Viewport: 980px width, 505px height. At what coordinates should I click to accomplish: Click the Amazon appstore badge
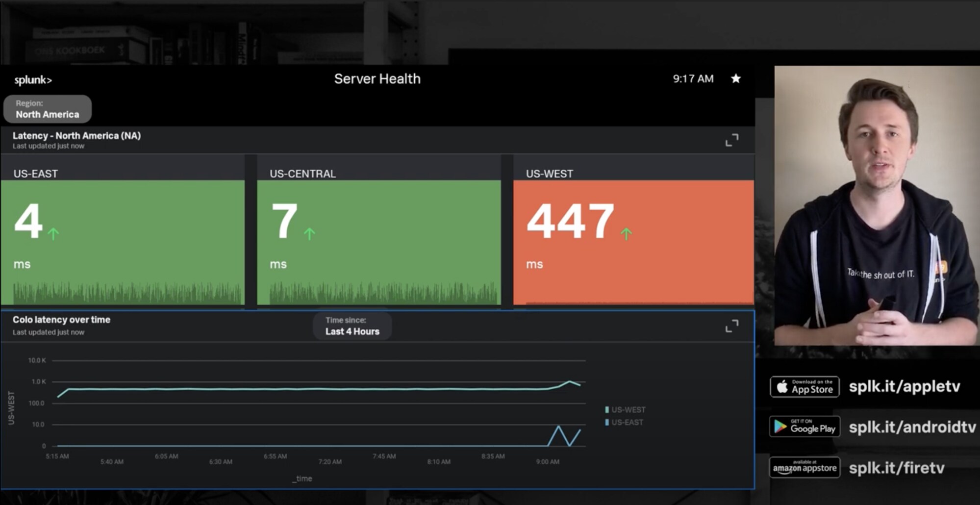click(x=804, y=467)
